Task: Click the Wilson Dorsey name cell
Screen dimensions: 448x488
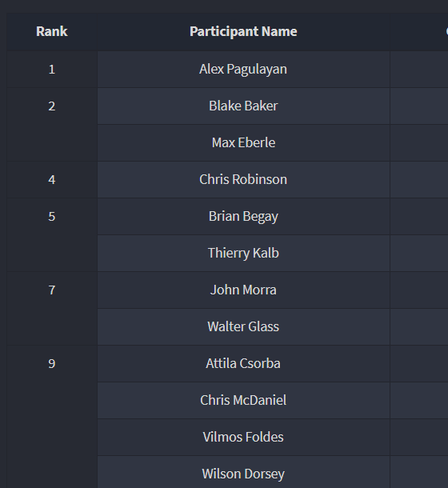Action: click(243, 473)
